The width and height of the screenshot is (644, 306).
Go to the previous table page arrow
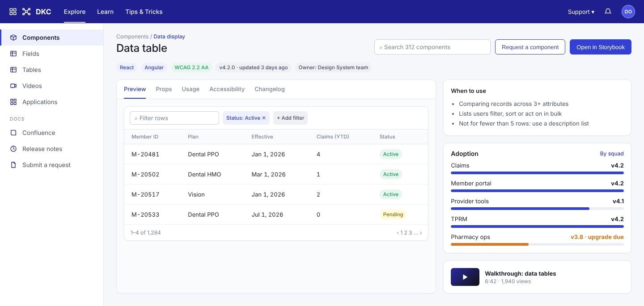[398, 233]
